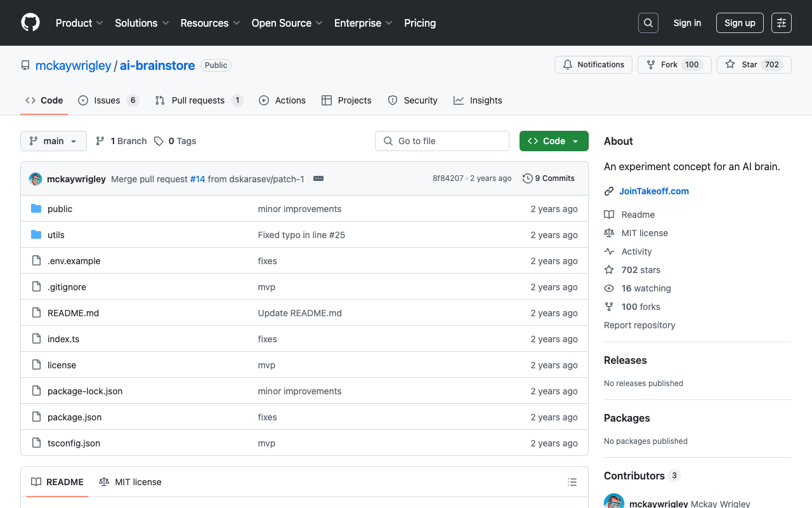Open the ai-brainstore repository link
812x508 pixels.
157,65
